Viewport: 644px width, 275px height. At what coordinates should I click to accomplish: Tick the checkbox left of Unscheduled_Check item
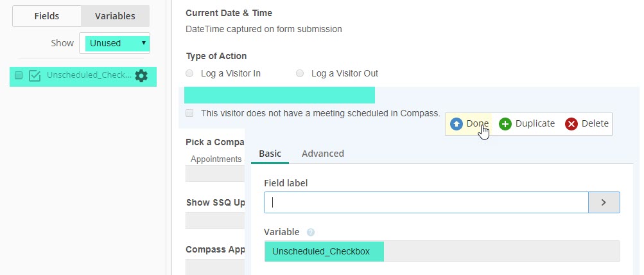19,76
